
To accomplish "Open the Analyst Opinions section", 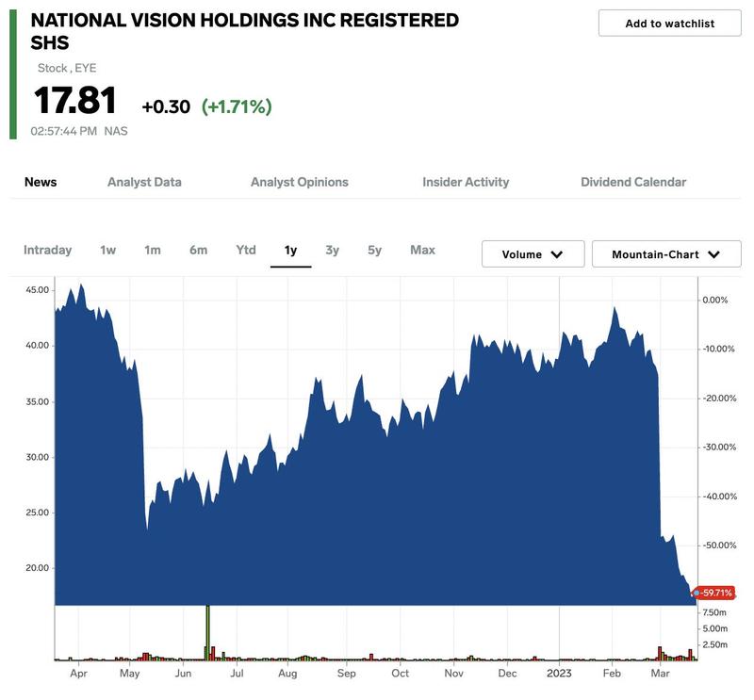I will [299, 182].
